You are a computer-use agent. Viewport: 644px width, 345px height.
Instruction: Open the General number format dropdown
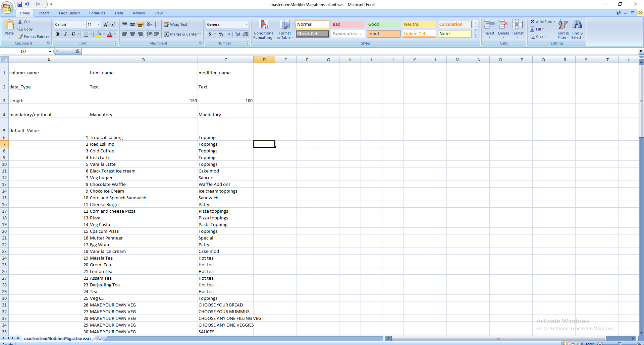246,24
